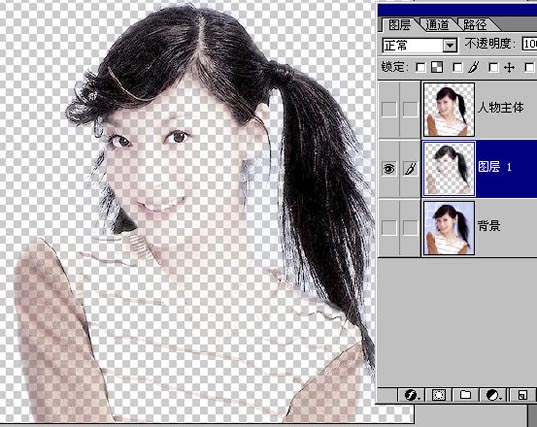Screen dimensions: 537x427
Task: Click the 背景 layer thumbnail
Action: coord(449,228)
